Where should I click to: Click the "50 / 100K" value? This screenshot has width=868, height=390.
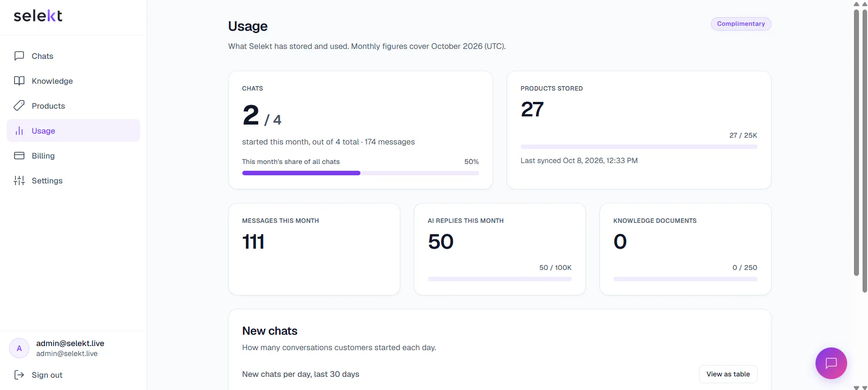click(555, 268)
